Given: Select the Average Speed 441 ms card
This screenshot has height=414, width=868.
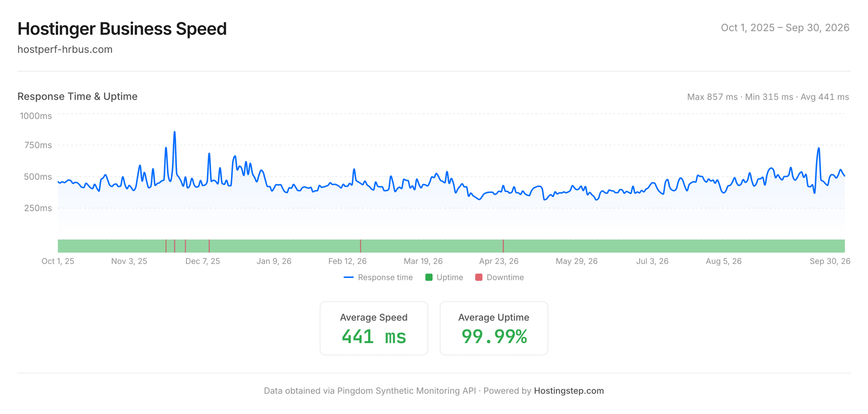Looking at the screenshot, I should point(374,328).
